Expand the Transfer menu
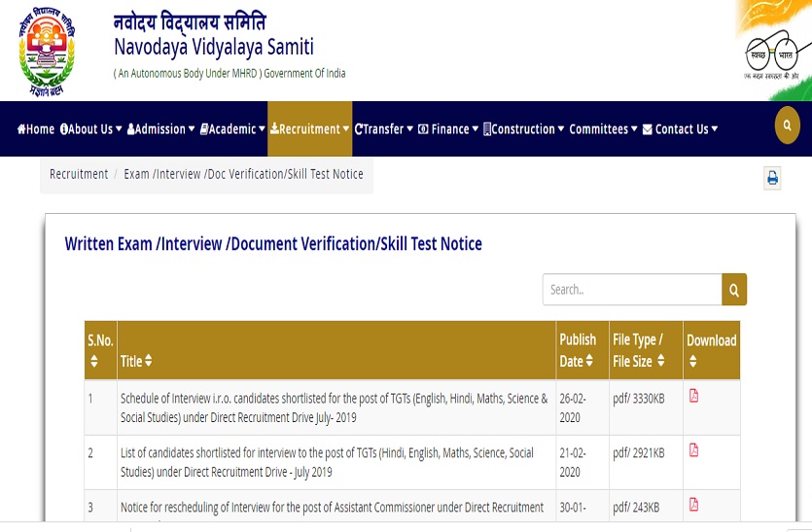 [384, 129]
